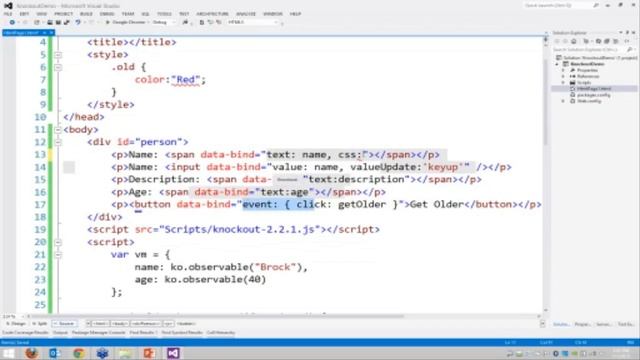Open the EDIT menu

point(24,14)
